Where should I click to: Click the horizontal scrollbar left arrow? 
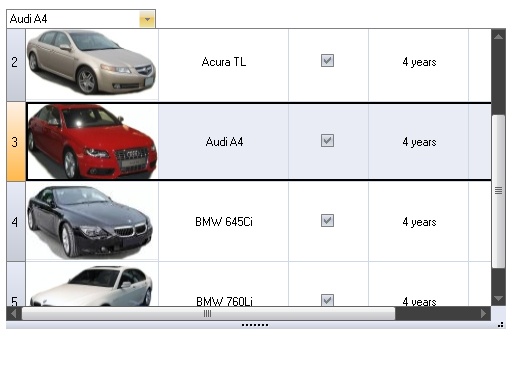(x=14, y=314)
